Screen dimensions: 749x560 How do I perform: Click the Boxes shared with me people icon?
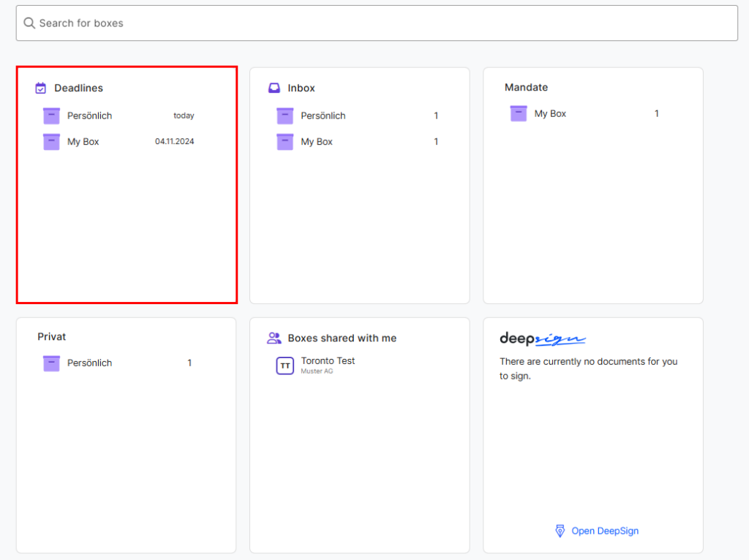click(274, 338)
